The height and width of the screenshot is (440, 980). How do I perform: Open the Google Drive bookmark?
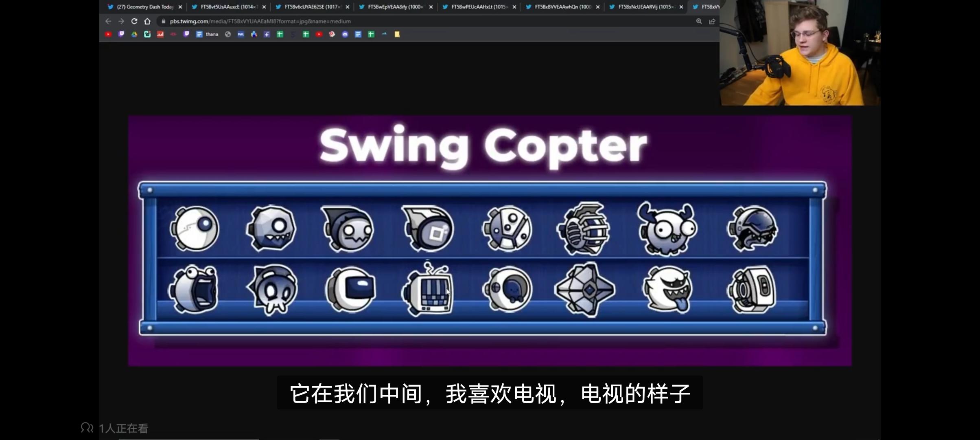click(x=134, y=34)
